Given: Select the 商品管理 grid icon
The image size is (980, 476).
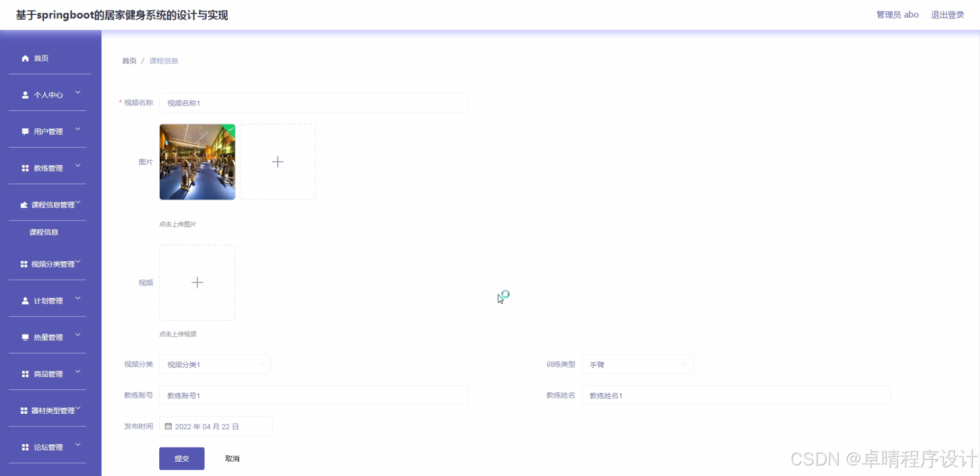Looking at the screenshot, I should (24, 374).
